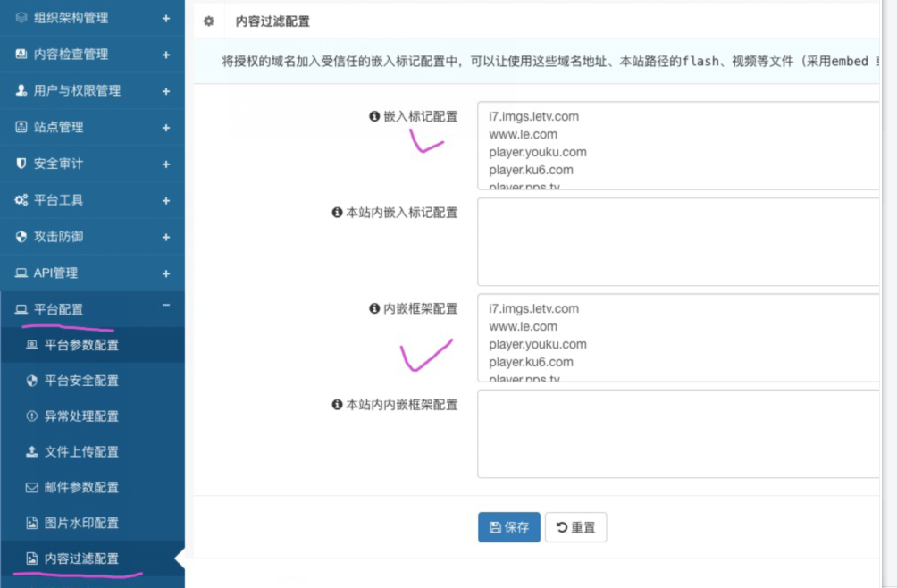Screen dimensions: 897x588
Task: Click info icon next to 本站内嵌入标记配置
Action: (337, 213)
